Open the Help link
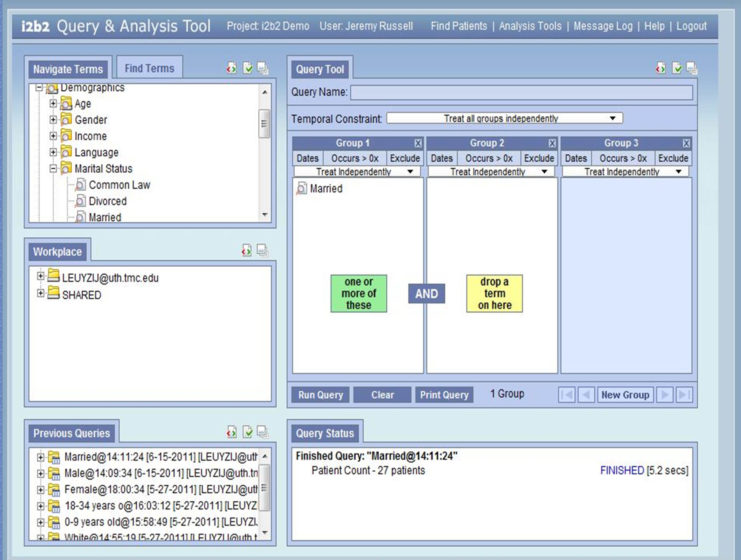The height and width of the screenshot is (560, 741). click(654, 26)
